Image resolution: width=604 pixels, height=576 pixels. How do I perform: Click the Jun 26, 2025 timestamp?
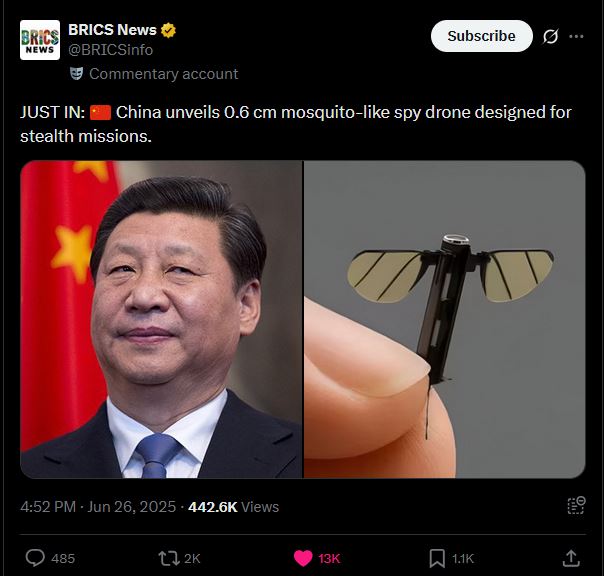(131, 507)
